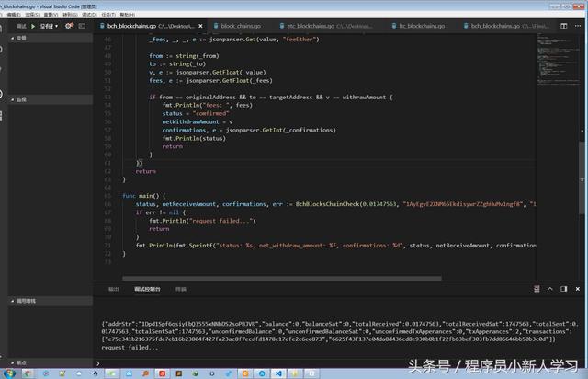This screenshot has width=588, height=379.
Task: Switch to the block_chains.go tab
Action: coord(241,26)
